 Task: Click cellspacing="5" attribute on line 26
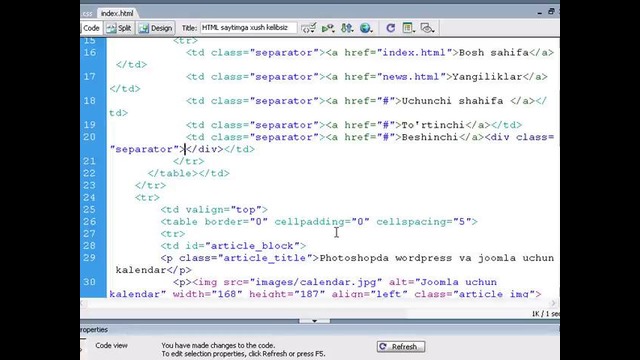point(424,222)
